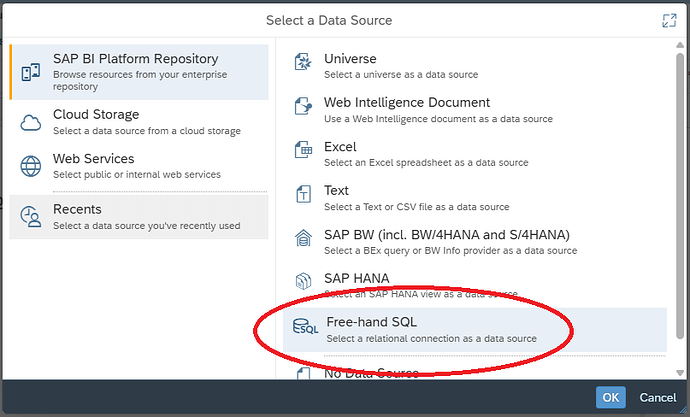This screenshot has width=690, height=417.
Task: Click the Recents clock icon
Action: (x=33, y=217)
